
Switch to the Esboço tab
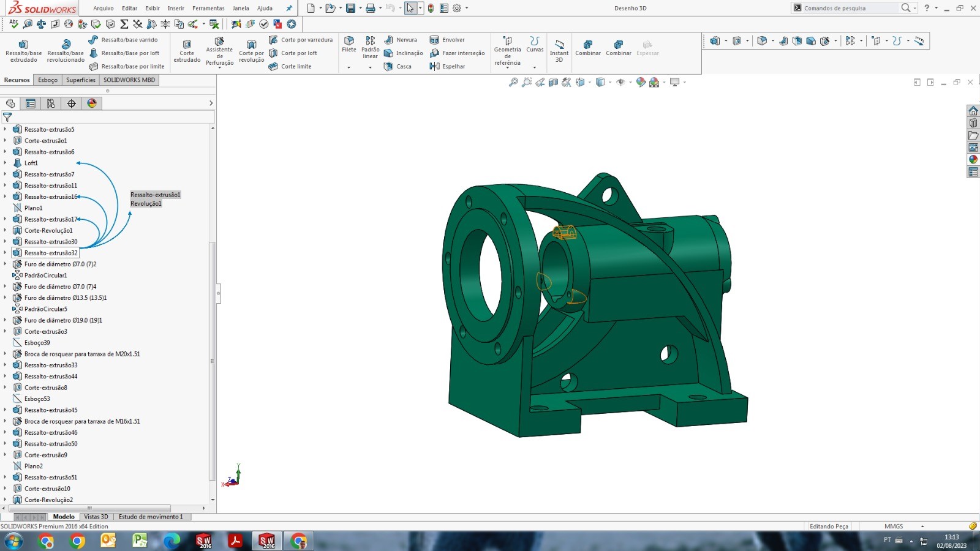[48, 80]
